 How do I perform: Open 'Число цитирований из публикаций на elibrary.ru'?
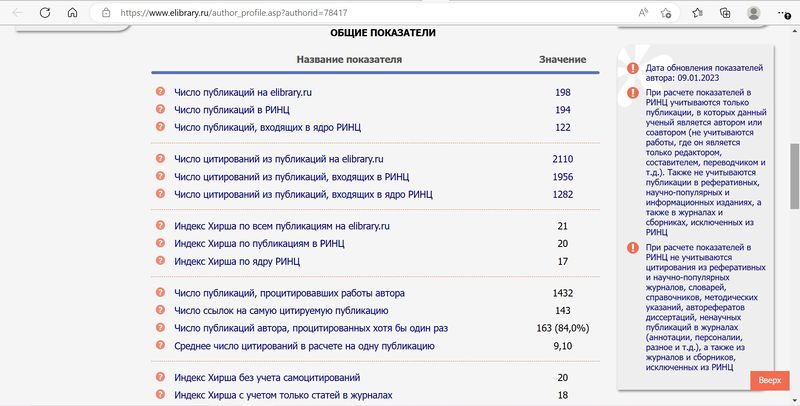tap(279, 159)
